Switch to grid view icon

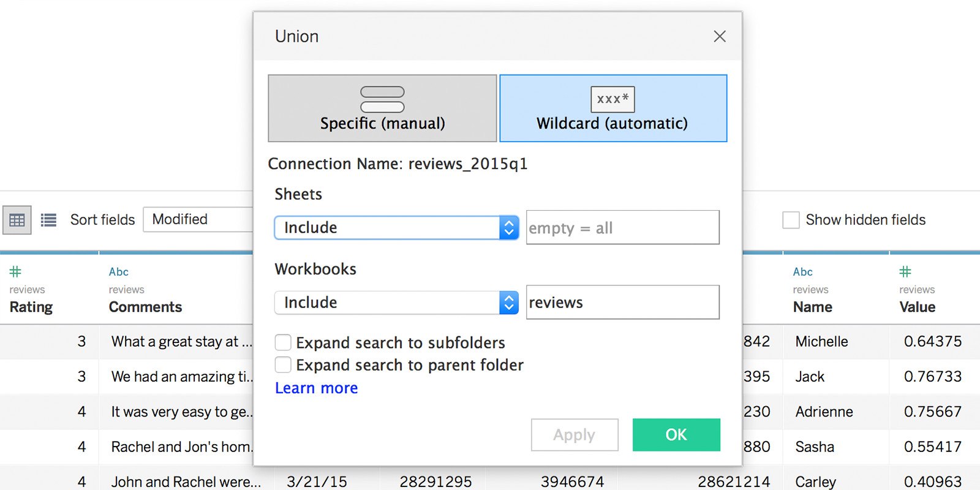[x=17, y=220]
